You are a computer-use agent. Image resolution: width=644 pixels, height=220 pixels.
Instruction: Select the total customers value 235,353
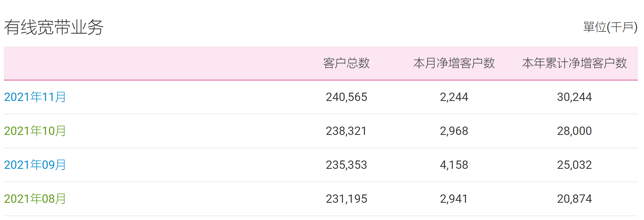pos(346,165)
